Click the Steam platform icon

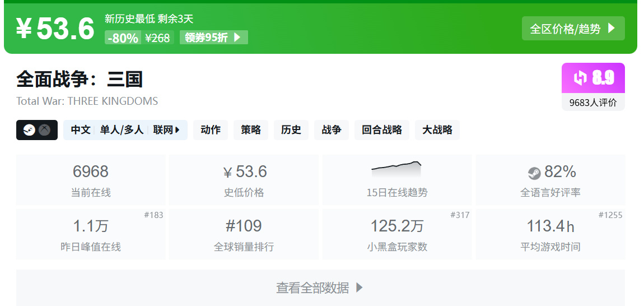29,130
